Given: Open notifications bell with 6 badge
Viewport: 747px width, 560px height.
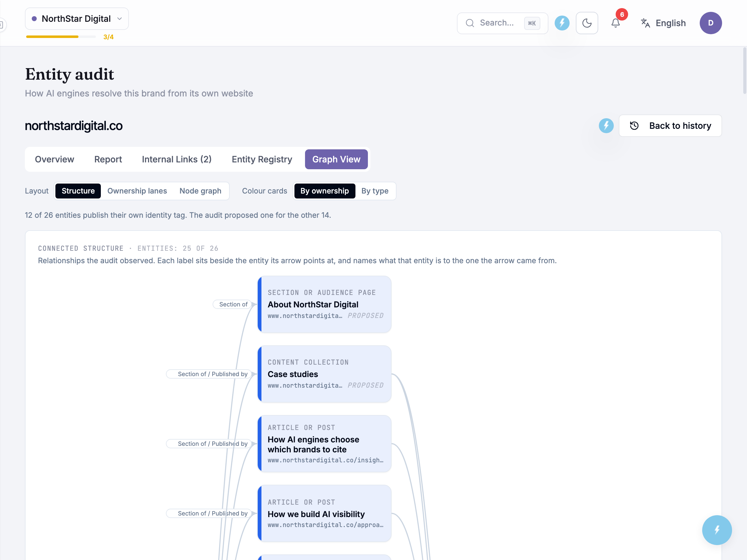Looking at the screenshot, I should 616,23.
